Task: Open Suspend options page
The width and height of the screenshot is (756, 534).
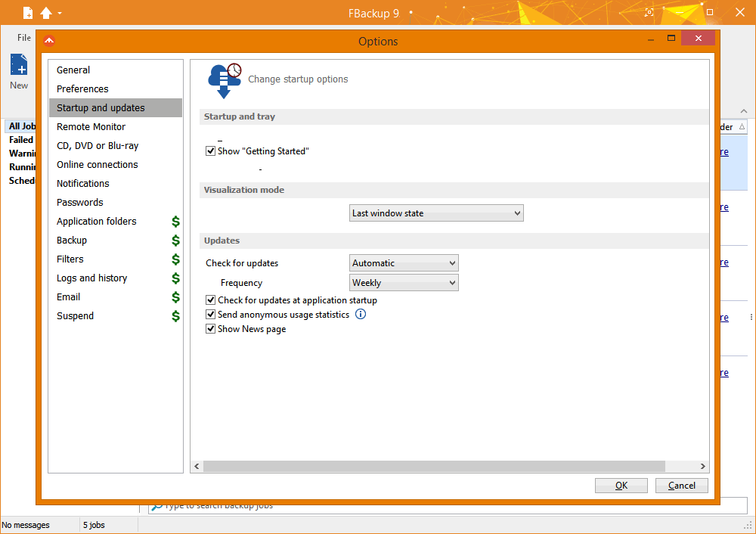Action: 116,316
